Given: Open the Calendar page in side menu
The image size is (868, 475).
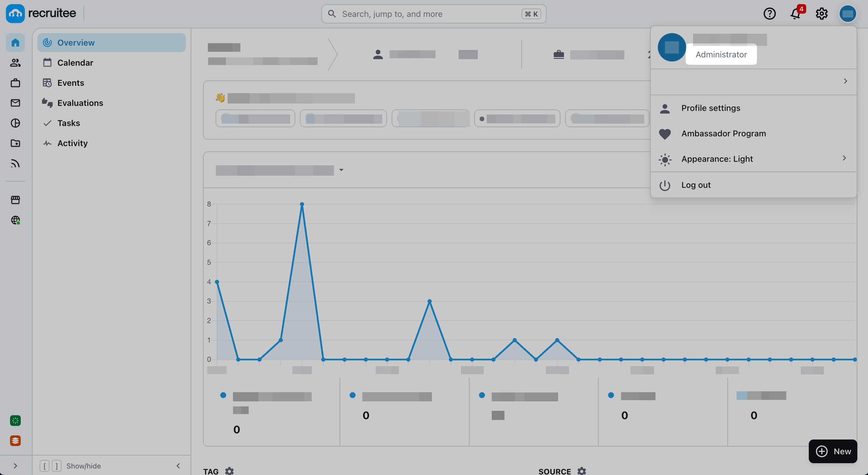Looking at the screenshot, I should click(75, 63).
